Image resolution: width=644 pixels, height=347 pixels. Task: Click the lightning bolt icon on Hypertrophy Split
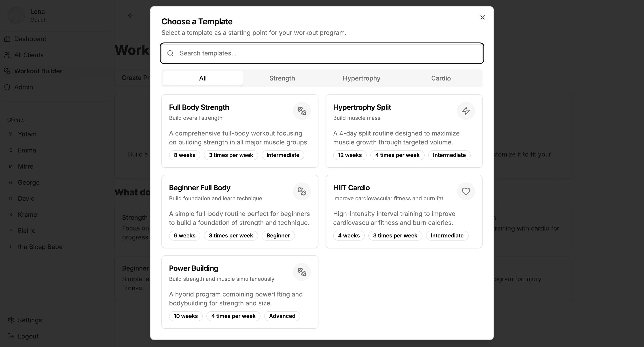pos(466,111)
